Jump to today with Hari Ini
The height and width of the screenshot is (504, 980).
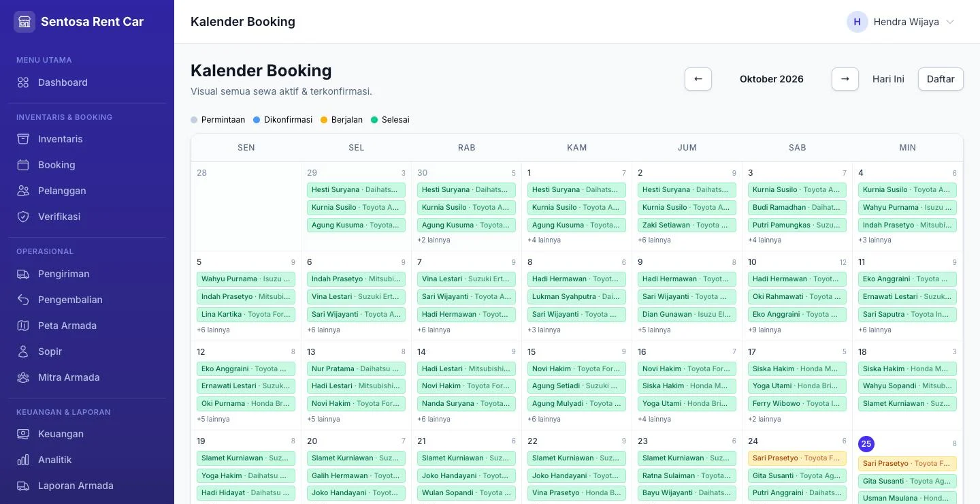tap(888, 79)
